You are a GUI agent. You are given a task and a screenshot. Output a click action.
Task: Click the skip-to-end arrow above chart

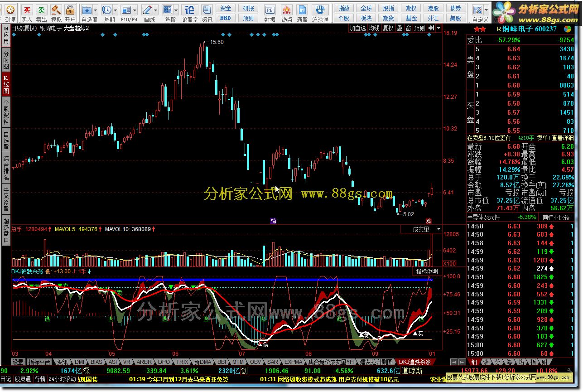click(x=432, y=28)
